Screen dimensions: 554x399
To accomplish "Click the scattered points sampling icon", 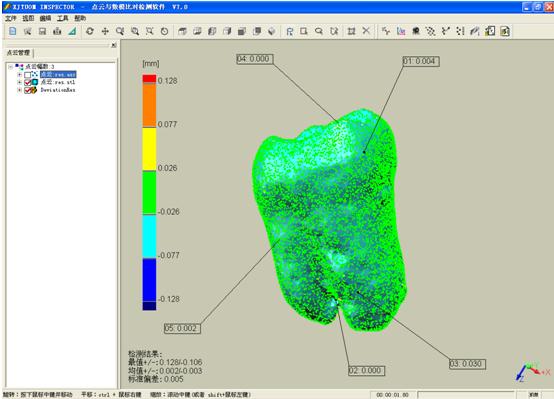I will pyautogui.click(x=430, y=31).
